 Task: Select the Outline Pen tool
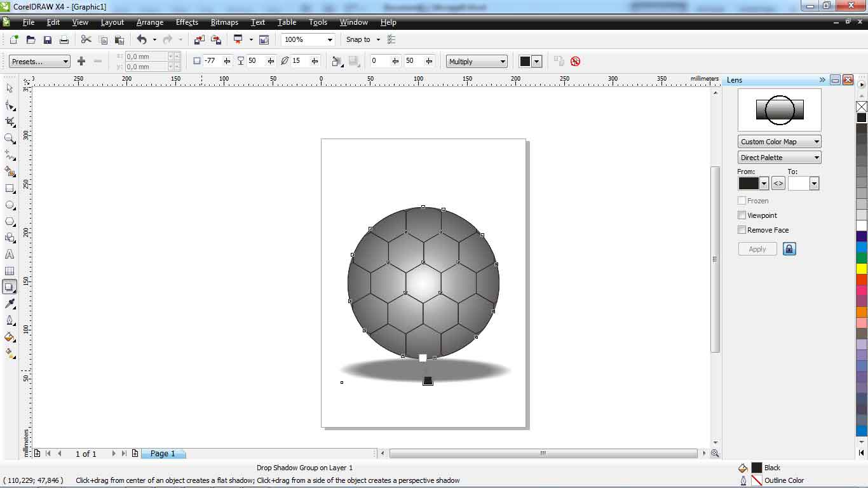tap(10, 320)
